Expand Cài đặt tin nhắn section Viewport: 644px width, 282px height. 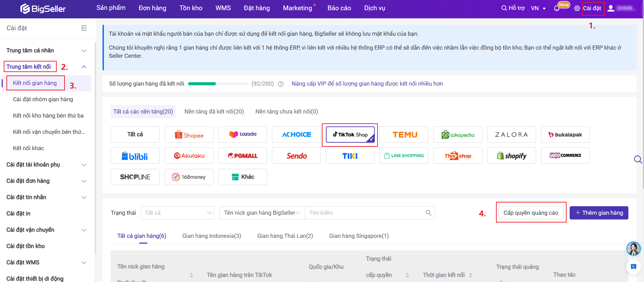(x=84, y=197)
